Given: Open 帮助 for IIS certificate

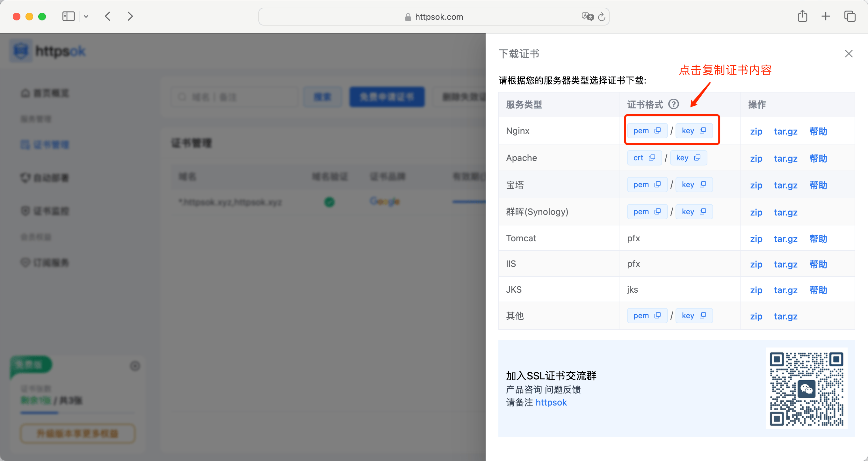Looking at the screenshot, I should 818,264.
